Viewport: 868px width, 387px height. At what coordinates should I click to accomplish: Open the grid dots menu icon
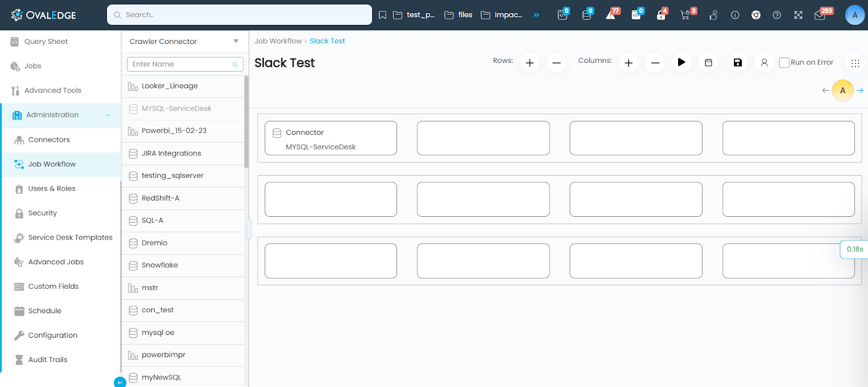click(855, 63)
